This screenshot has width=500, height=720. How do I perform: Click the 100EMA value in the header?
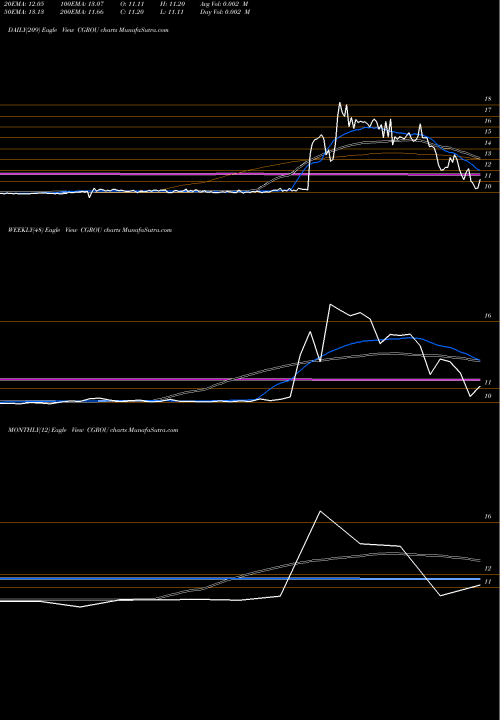pyautogui.click(x=81, y=4)
